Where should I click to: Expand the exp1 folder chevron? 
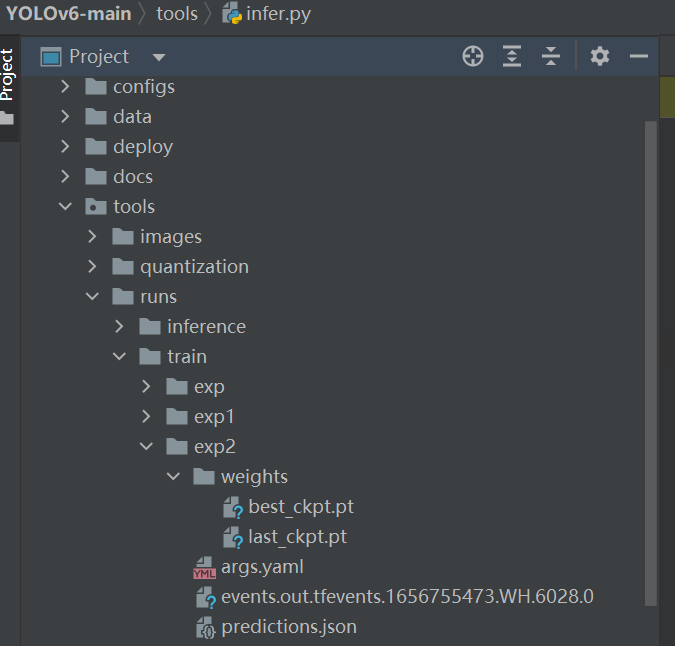click(x=146, y=417)
